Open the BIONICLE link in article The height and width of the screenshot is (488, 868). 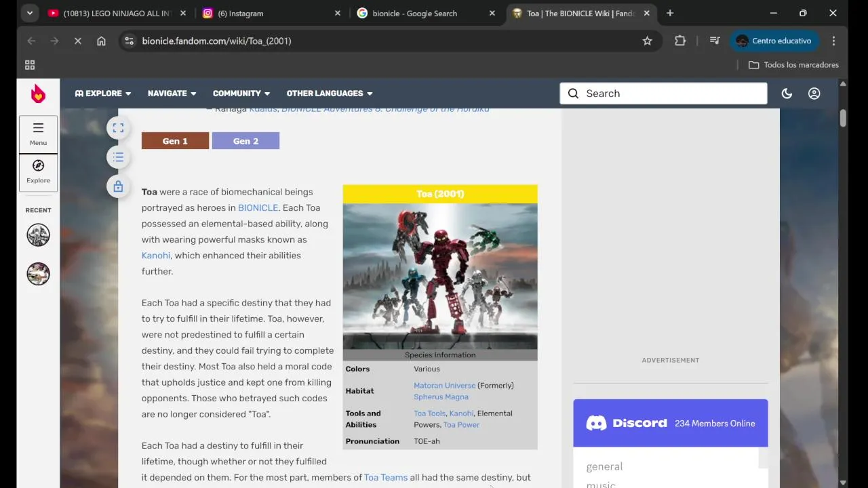tap(258, 207)
